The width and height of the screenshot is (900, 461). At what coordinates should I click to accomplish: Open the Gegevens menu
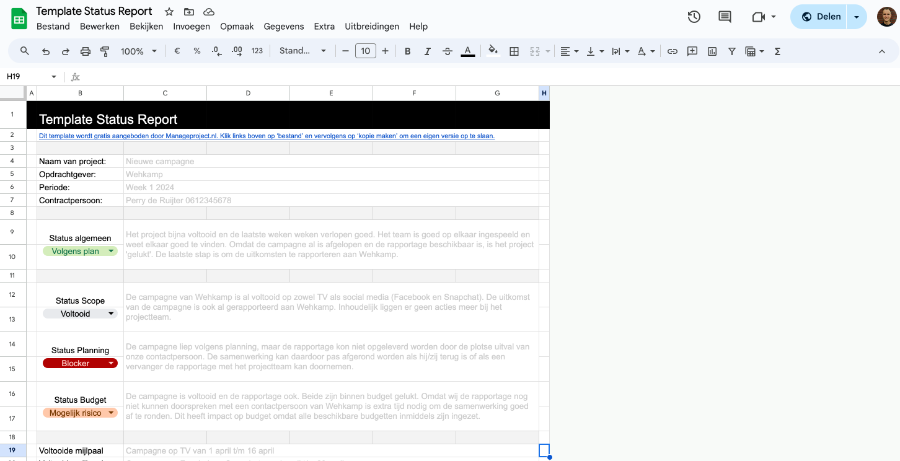pyautogui.click(x=284, y=26)
